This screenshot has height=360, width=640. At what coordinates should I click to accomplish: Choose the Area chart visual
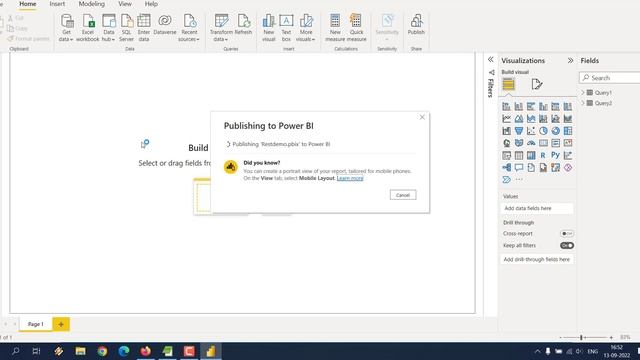pos(519,119)
